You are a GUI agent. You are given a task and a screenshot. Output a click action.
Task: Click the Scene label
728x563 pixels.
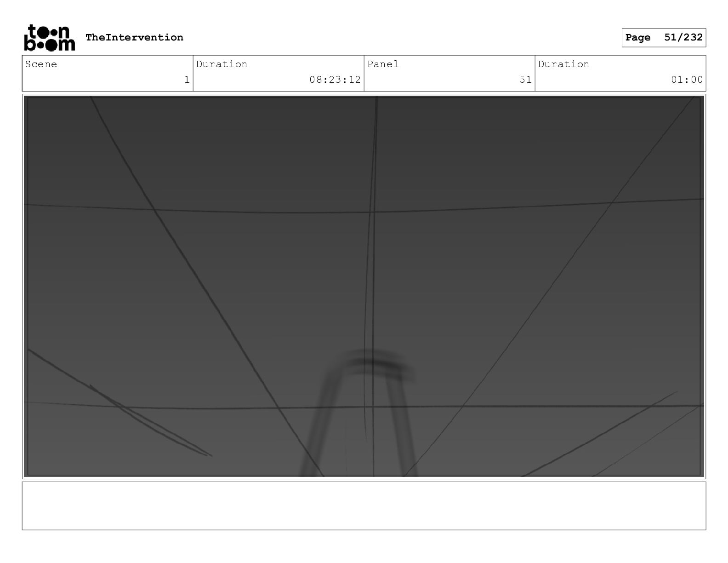pyautogui.click(x=41, y=64)
